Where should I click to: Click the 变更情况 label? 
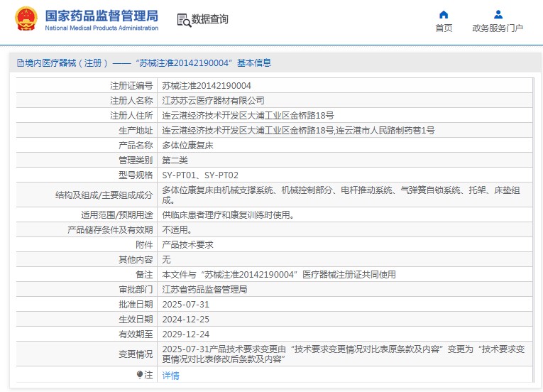136,354
